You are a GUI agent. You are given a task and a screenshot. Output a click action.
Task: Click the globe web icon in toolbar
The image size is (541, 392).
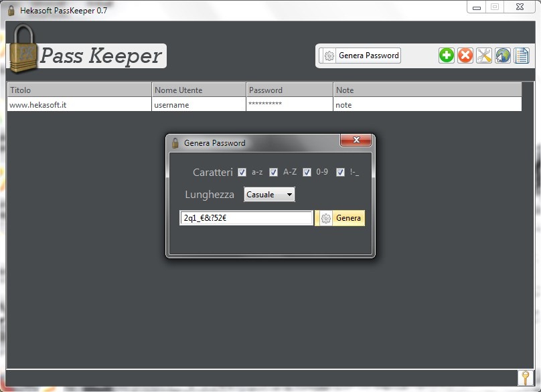point(503,56)
